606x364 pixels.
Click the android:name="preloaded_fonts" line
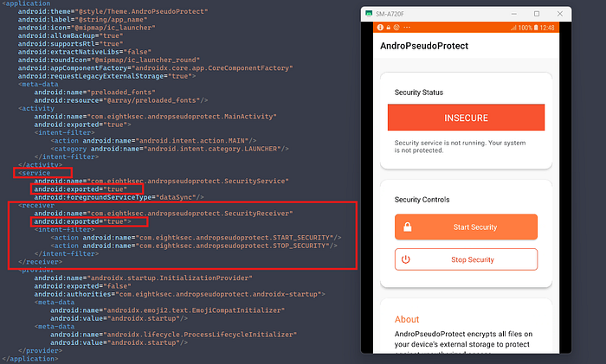pyautogui.click(x=94, y=93)
